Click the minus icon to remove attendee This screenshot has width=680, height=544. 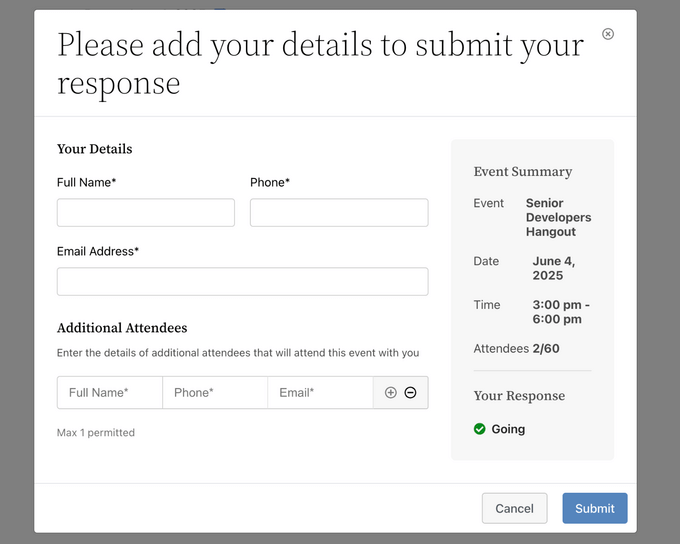[x=410, y=393]
